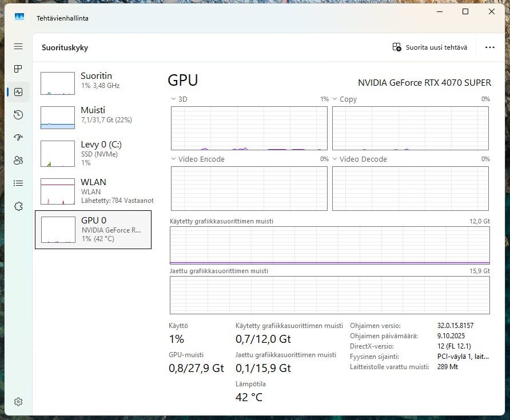Click Suorita uusi tehtävä button
This screenshot has width=510, height=420.
tap(429, 47)
